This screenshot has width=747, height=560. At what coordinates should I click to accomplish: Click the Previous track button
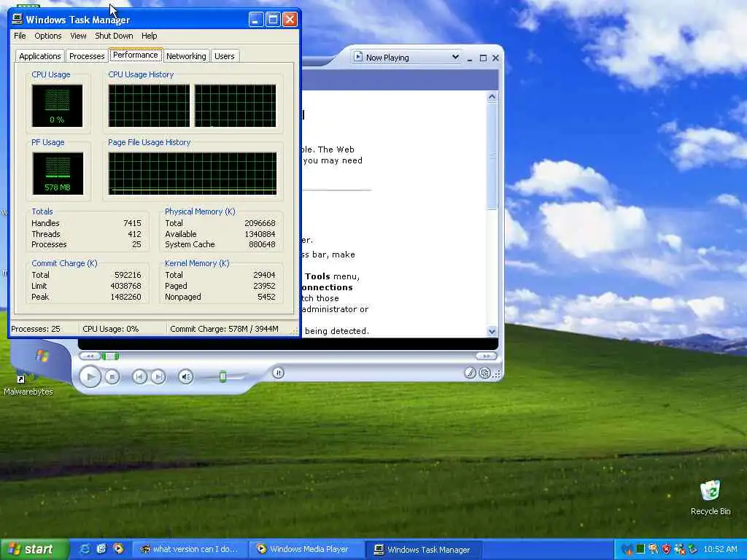(x=139, y=377)
